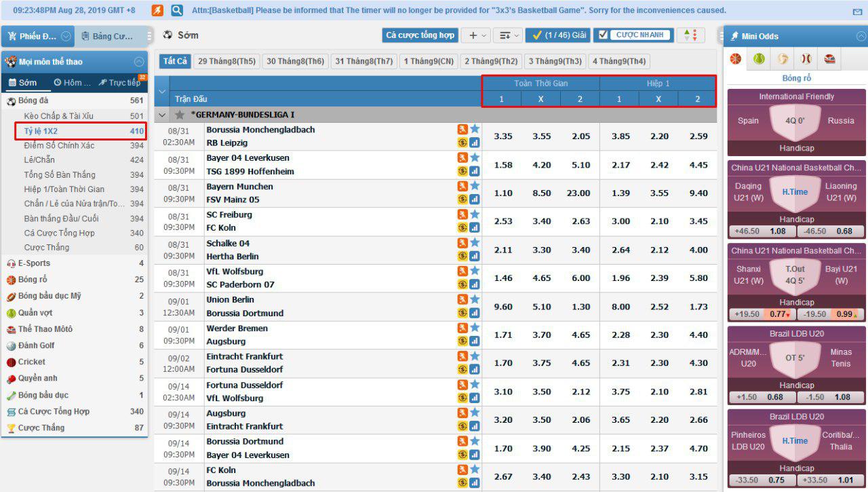868x492 pixels.
Task: Select the 23.00 odds for FSV Mainz 05
Action: [578, 193]
